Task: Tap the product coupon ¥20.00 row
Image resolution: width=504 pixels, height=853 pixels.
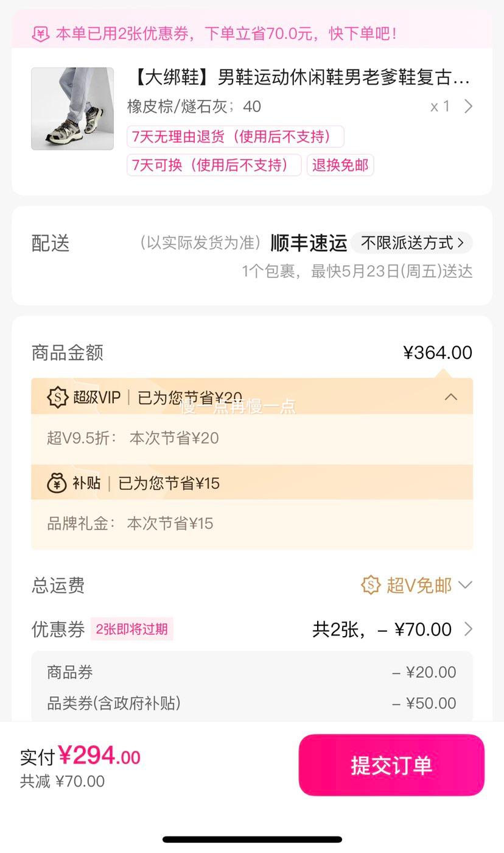Action: pyautogui.click(x=252, y=673)
